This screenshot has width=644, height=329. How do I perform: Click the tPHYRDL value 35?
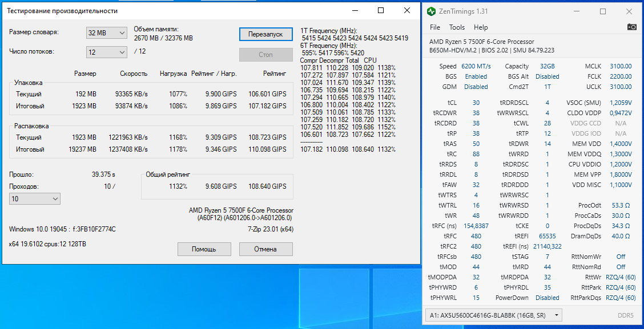pos(548,287)
